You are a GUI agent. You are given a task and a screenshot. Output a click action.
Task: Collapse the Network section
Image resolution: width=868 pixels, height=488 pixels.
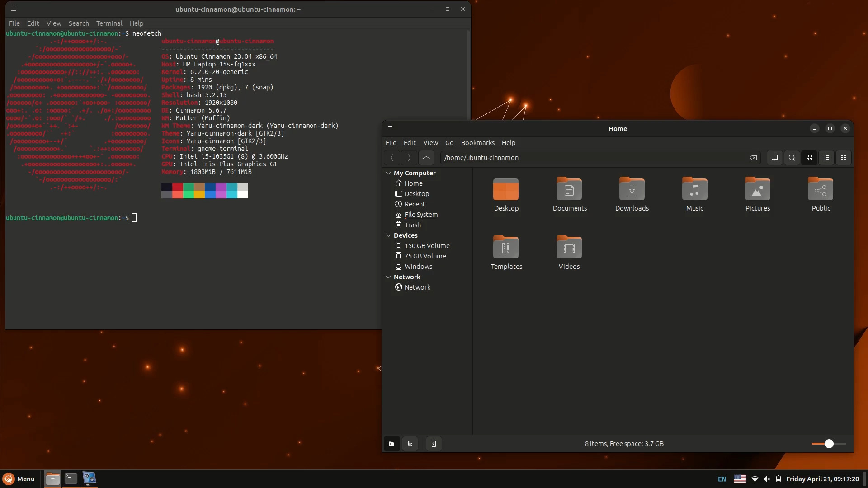tap(388, 277)
